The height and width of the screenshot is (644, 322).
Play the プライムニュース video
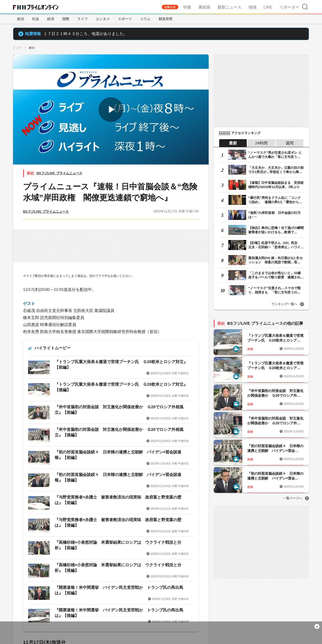(x=111, y=110)
